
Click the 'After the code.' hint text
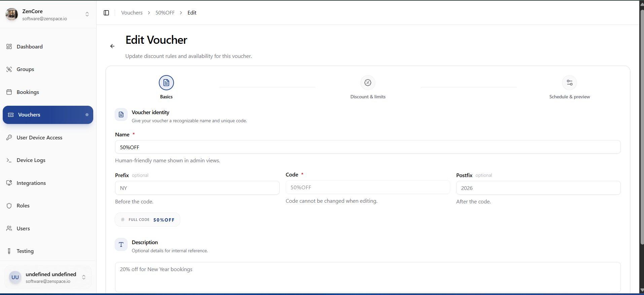pos(473,202)
